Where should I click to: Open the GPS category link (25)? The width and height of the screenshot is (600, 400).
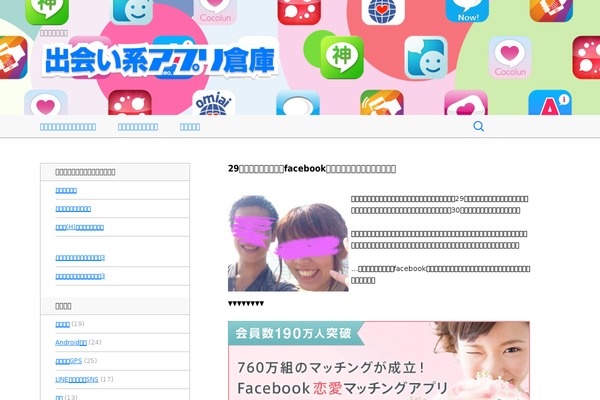(x=68, y=361)
